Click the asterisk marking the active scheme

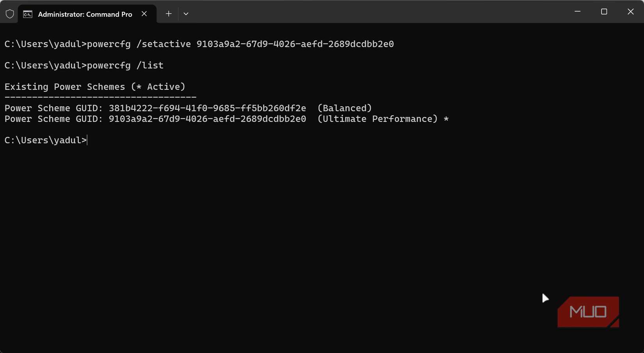click(447, 119)
